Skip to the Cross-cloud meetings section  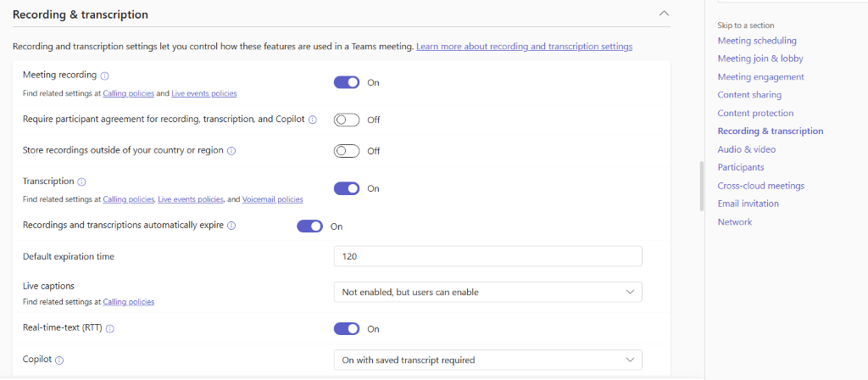pos(761,186)
